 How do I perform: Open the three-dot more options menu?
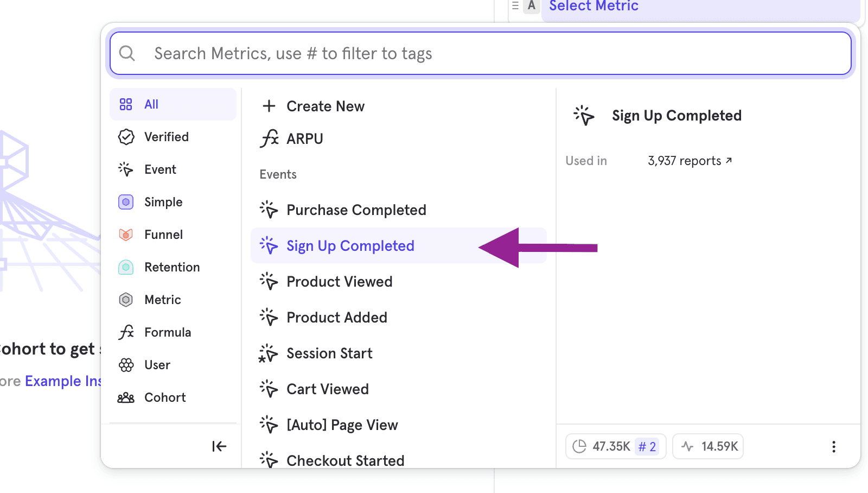(833, 446)
